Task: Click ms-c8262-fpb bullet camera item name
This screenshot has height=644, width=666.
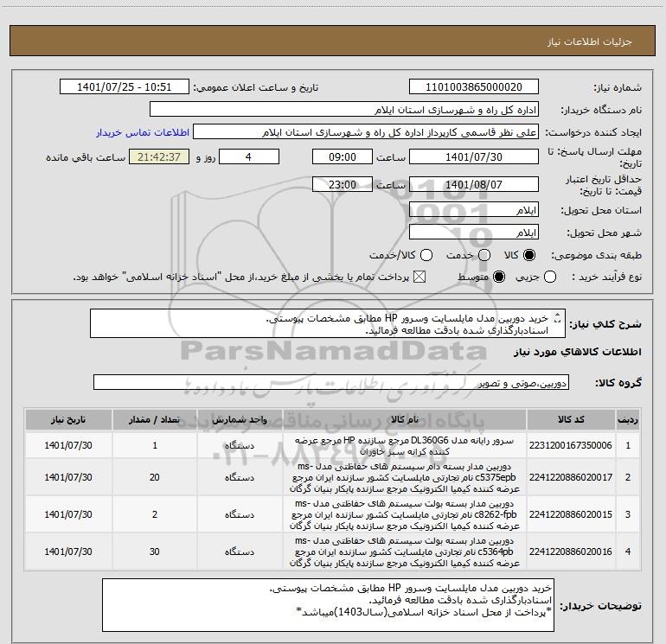Action: coord(405,514)
